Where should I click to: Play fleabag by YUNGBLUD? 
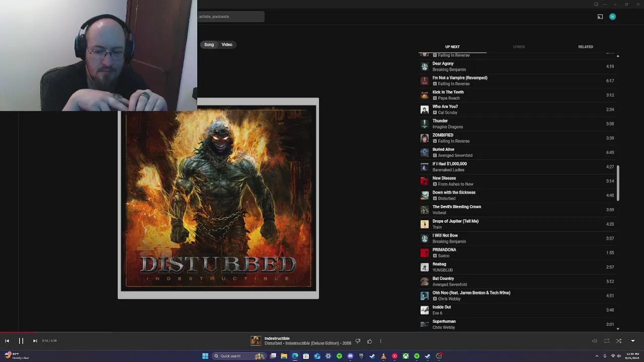[x=518, y=267]
